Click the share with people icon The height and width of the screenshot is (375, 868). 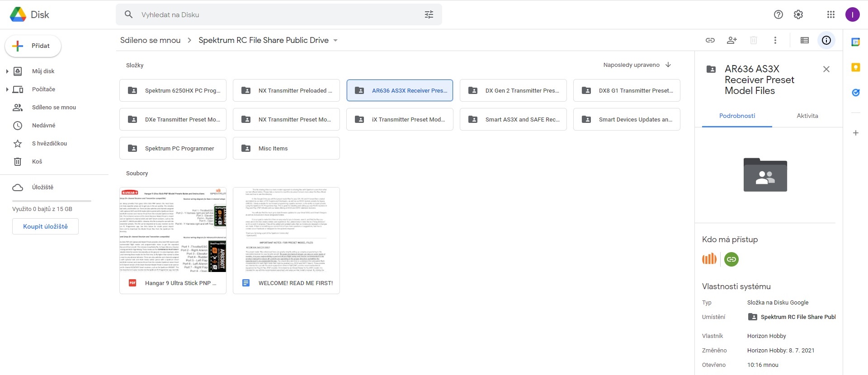coord(732,40)
